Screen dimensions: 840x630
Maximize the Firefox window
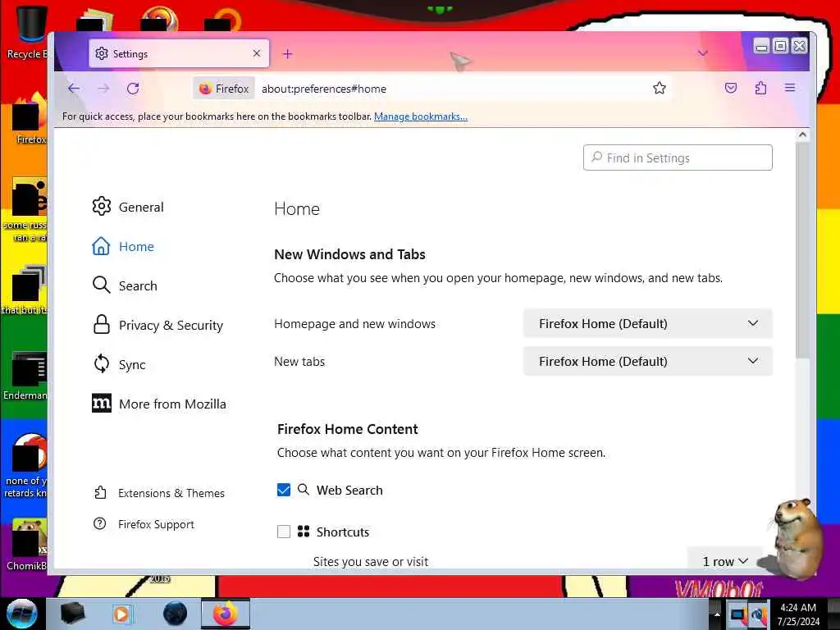click(x=780, y=46)
